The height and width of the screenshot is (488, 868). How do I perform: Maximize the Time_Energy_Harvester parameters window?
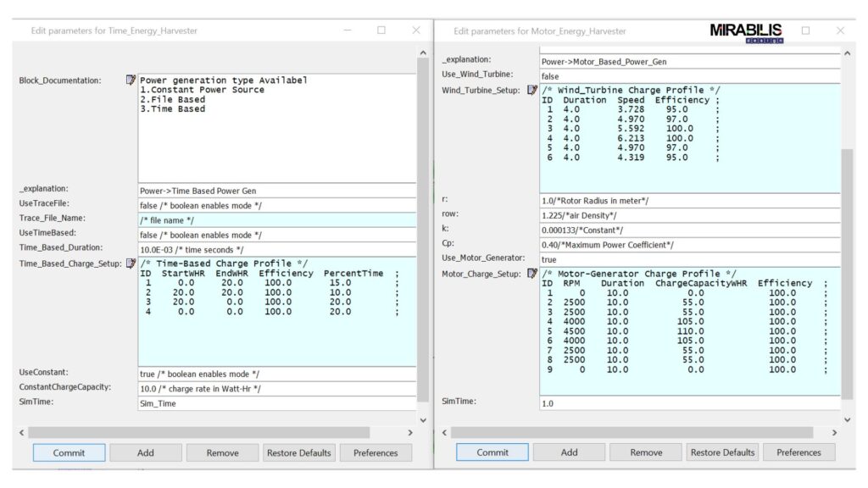point(381,30)
